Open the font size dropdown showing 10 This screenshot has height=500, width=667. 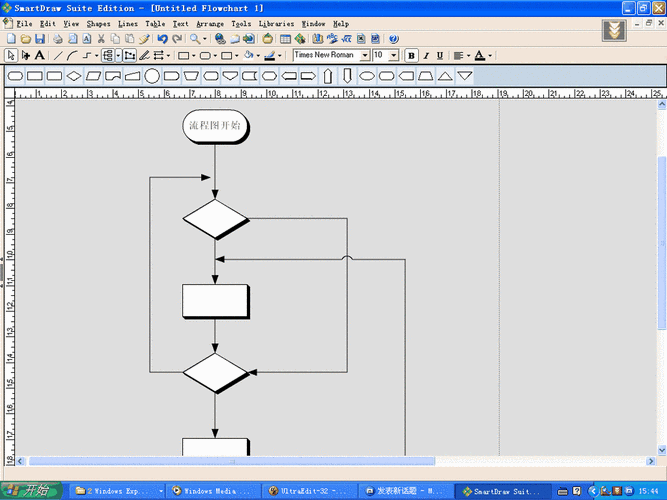(x=393, y=56)
